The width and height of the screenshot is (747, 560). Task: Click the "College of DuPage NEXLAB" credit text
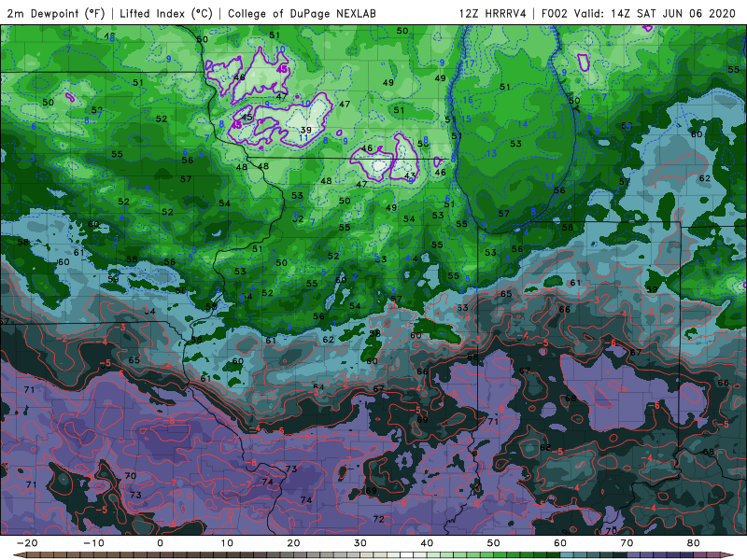[x=302, y=13]
